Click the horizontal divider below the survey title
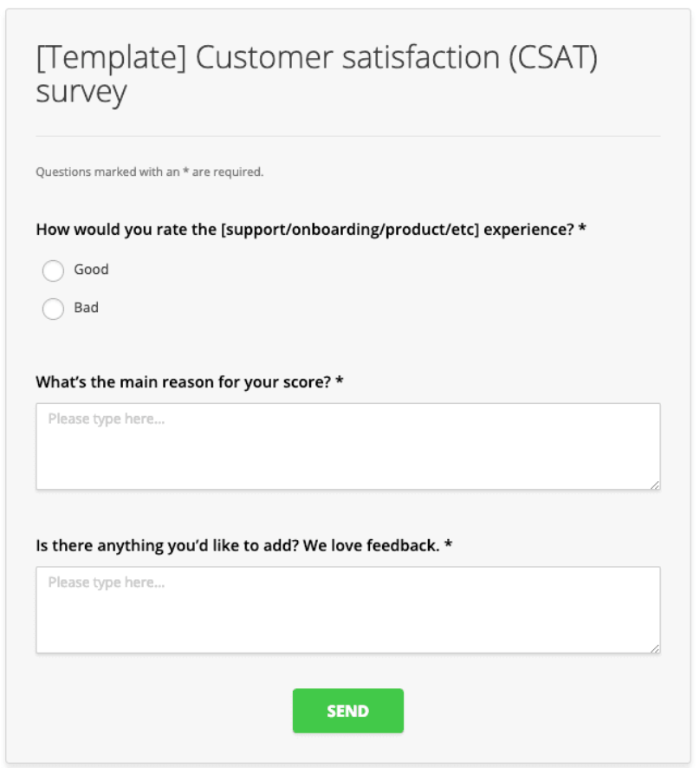The height and width of the screenshot is (768, 700). [x=348, y=136]
